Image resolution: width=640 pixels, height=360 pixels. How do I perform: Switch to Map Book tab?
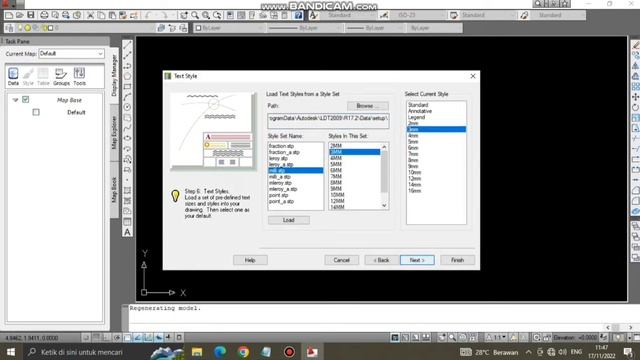click(114, 189)
